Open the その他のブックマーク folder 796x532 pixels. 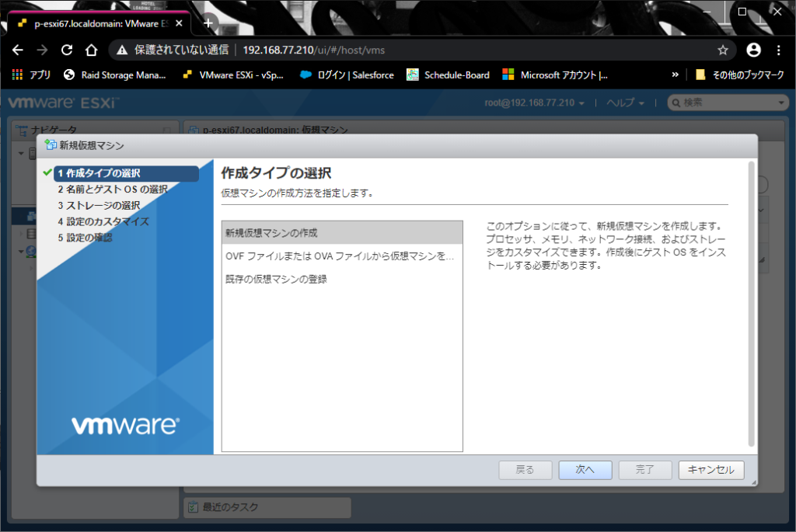coord(740,75)
